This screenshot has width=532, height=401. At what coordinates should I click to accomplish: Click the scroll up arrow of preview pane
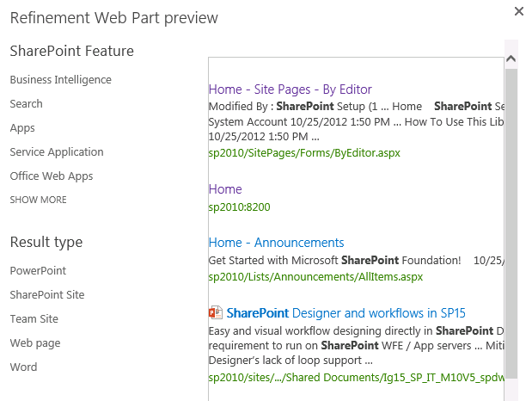(511, 59)
